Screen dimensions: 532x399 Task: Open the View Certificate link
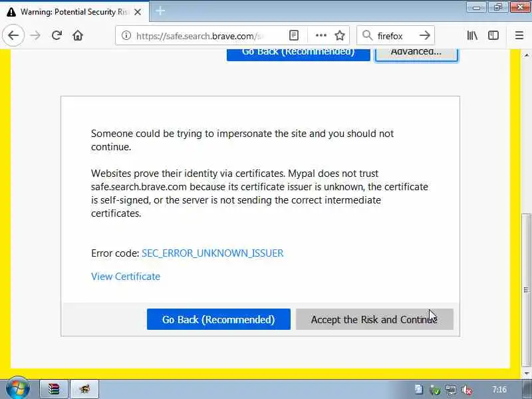point(126,277)
